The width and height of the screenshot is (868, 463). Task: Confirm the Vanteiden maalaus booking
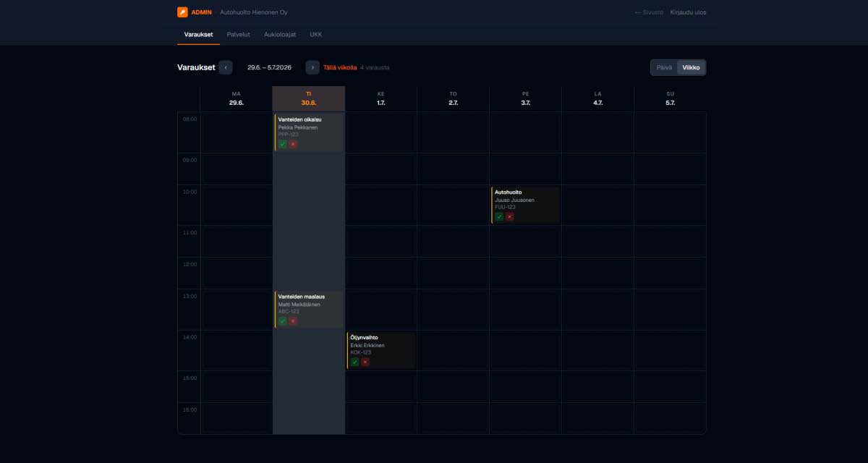283,320
